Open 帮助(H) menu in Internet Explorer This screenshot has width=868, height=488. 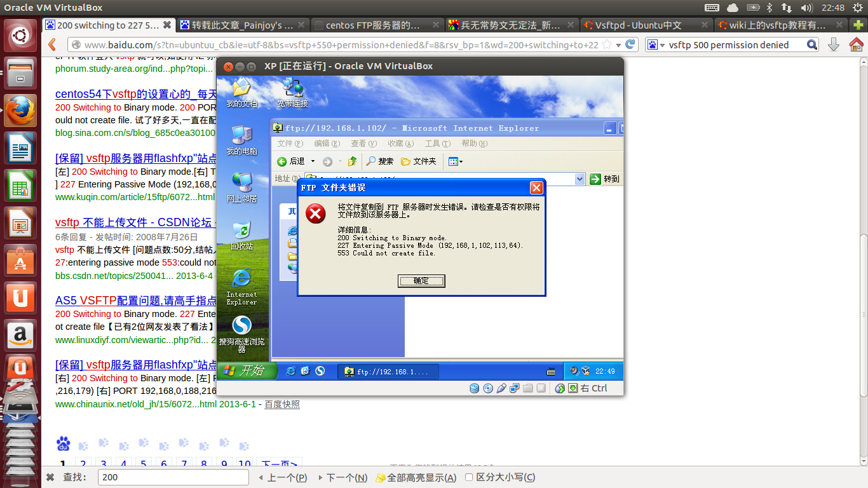pos(474,144)
